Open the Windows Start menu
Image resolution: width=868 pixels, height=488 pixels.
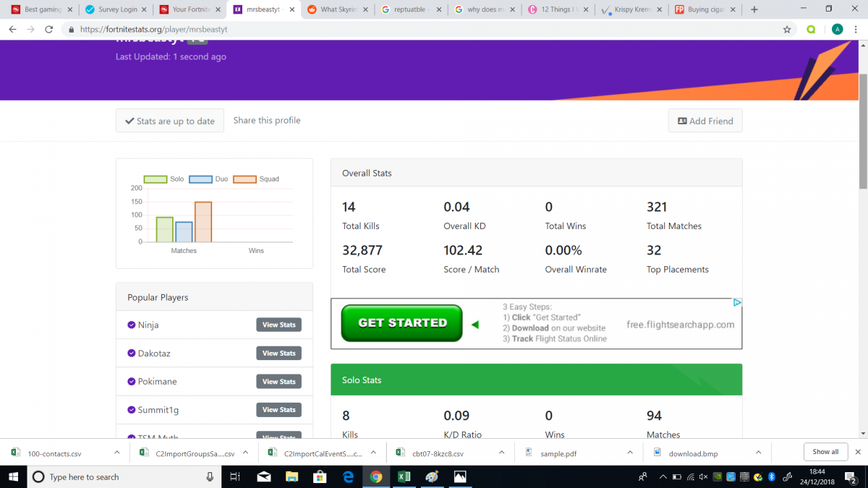click(14, 476)
